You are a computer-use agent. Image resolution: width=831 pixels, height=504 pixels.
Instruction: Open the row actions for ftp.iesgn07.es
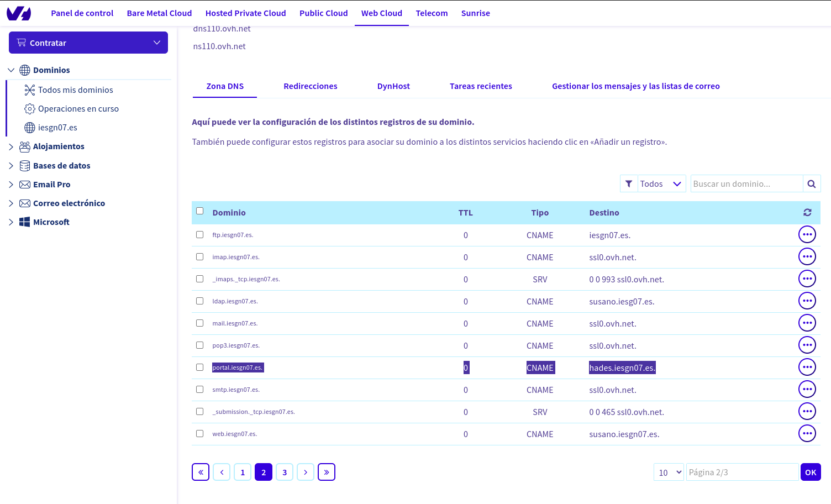coord(807,234)
